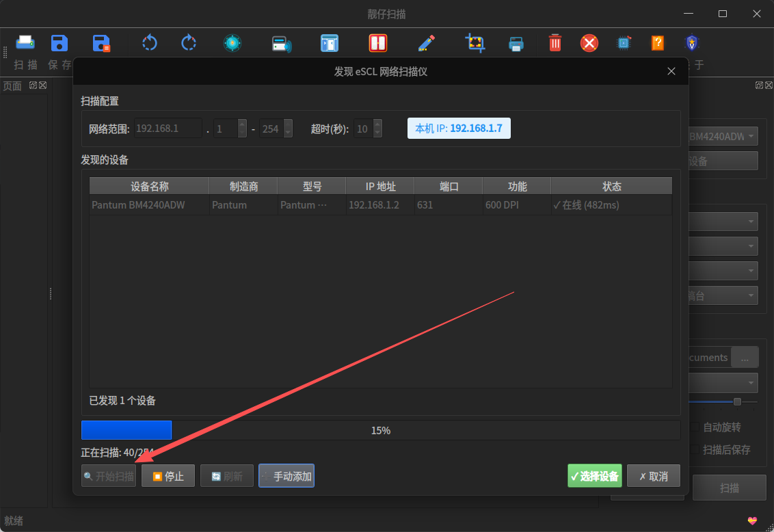This screenshot has height=532, width=774.
Task: Open help with the orange question mark icon
Action: click(658, 43)
